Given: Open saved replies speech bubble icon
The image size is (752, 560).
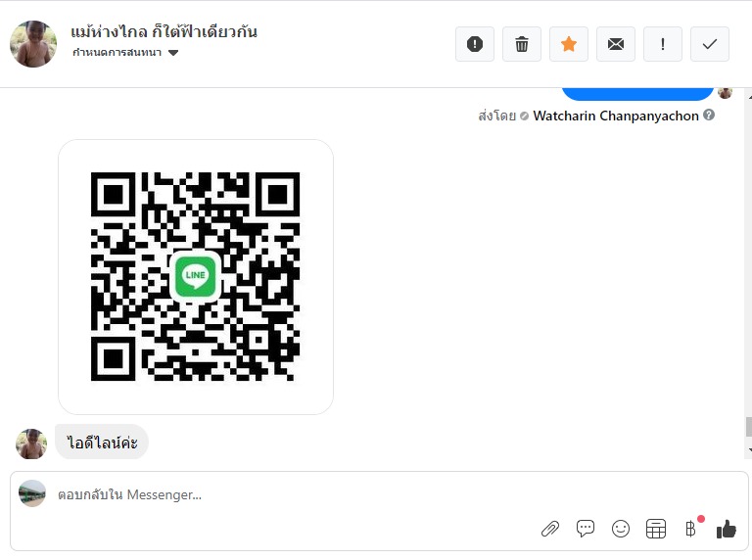Looking at the screenshot, I should tap(586, 529).
